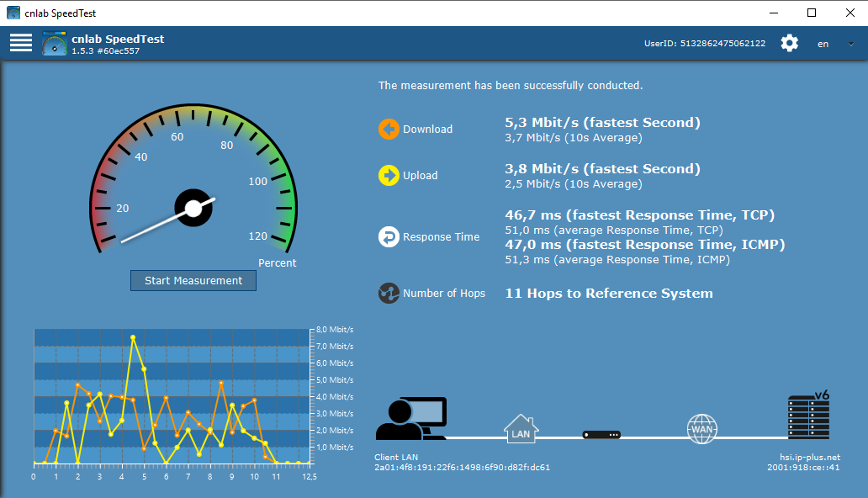Click the Start Measurement button

pos(193,280)
